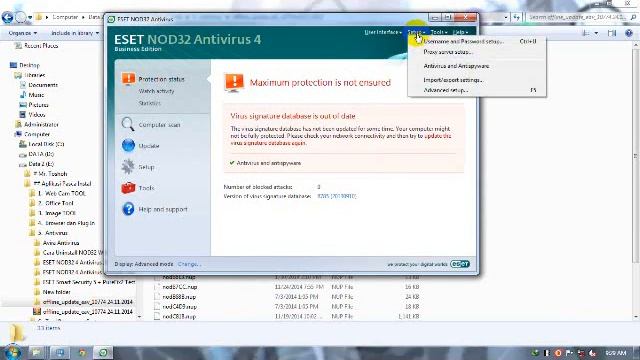Open Statistics sub-item in ESET sidebar

[x=149, y=103]
